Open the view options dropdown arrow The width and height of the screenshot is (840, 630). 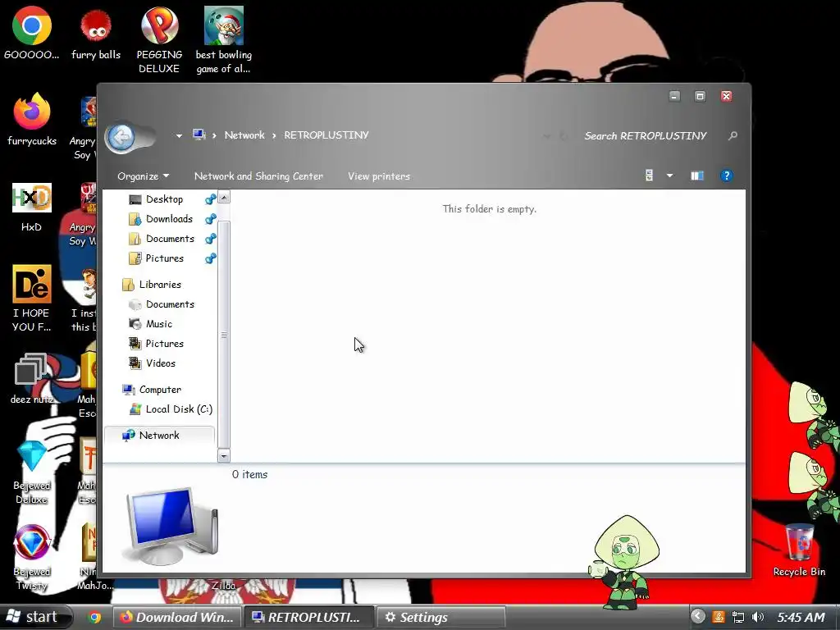(x=669, y=176)
